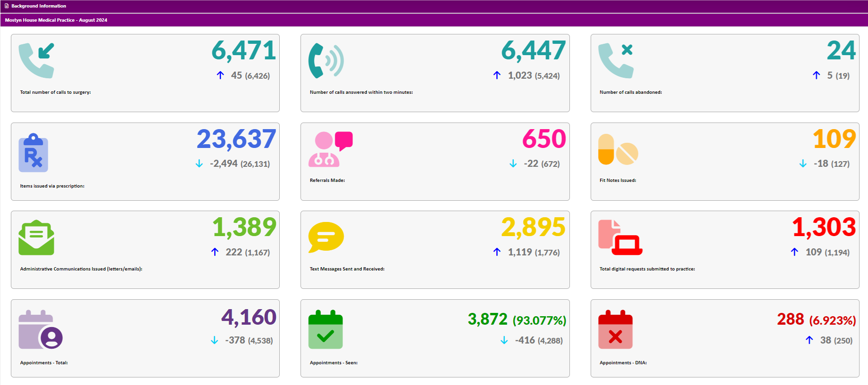Click the prescription clipboard Rx icon
The width and height of the screenshot is (868, 385).
(33, 153)
